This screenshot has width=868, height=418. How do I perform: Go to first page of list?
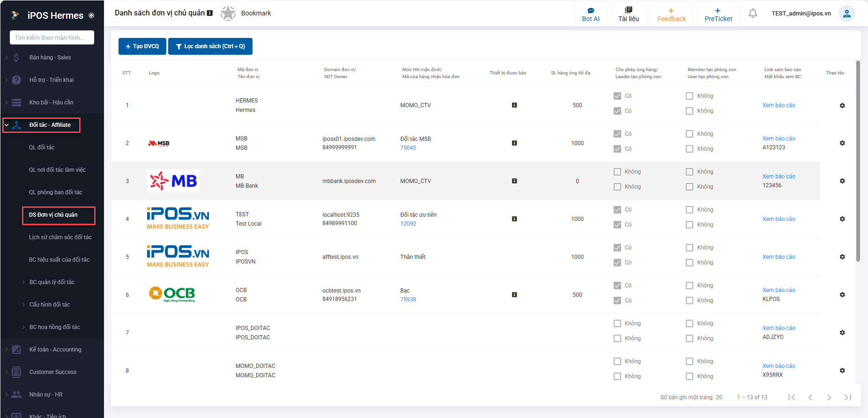pyautogui.click(x=791, y=397)
